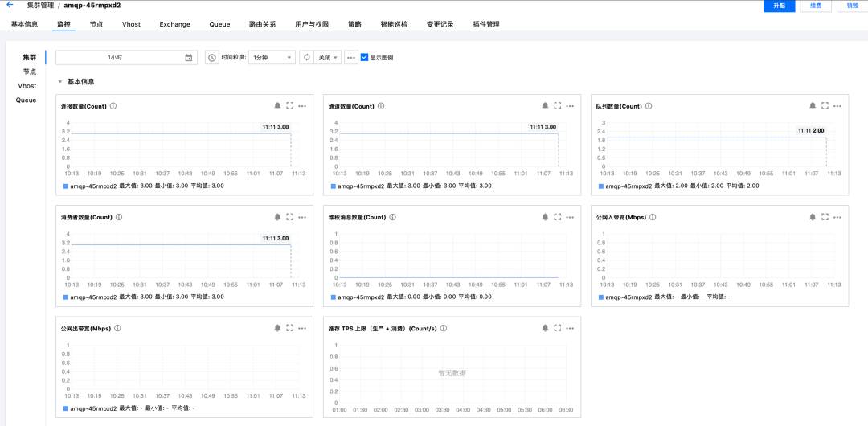Go to the 路由关系 tab
The image size is (868, 426).
(x=262, y=24)
